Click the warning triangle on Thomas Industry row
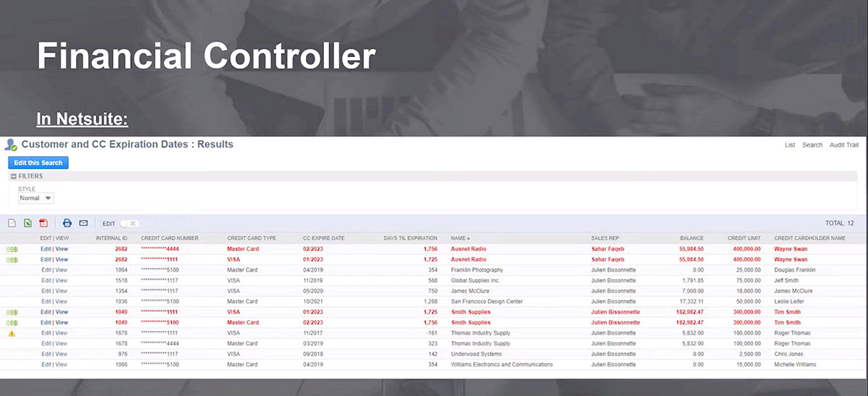This screenshot has height=396, width=868. [x=12, y=333]
